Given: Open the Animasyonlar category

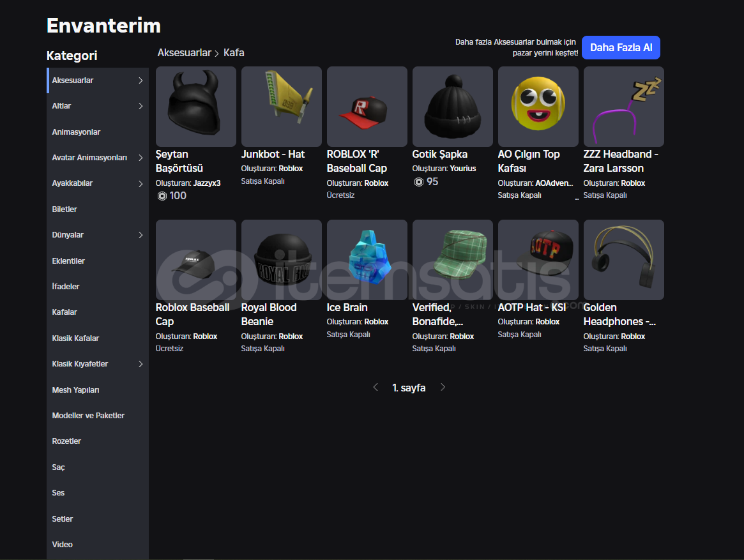Looking at the screenshot, I should coord(98,132).
